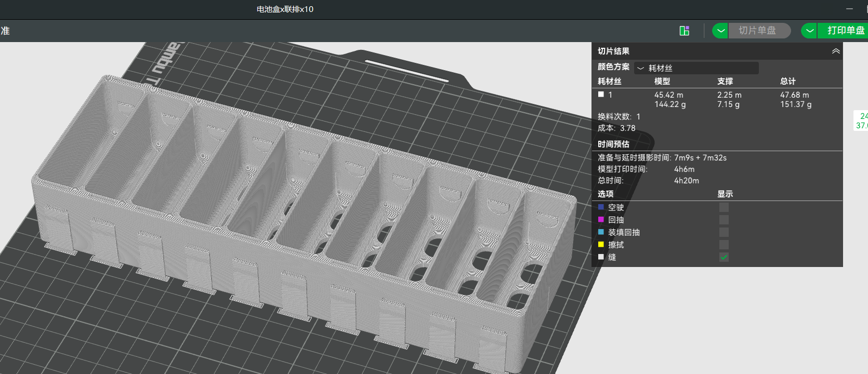Click the 45.42 m model length value

click(669, 95)
